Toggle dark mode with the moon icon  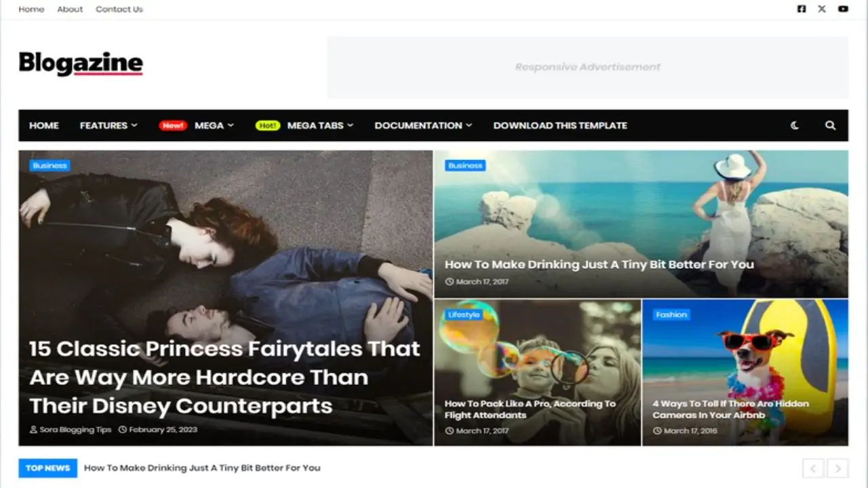tap(794, 125)
